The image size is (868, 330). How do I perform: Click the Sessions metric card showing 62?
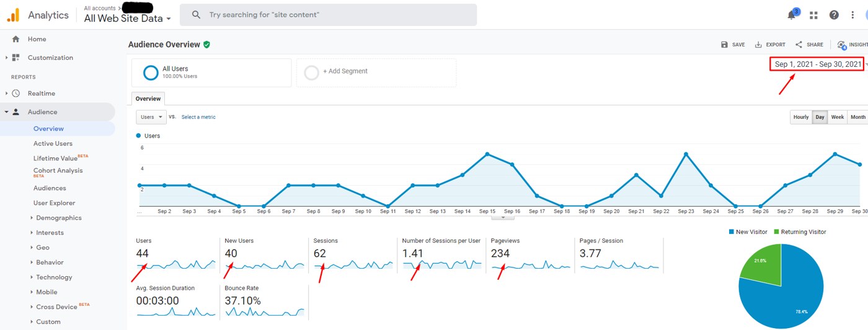[353, 254]
